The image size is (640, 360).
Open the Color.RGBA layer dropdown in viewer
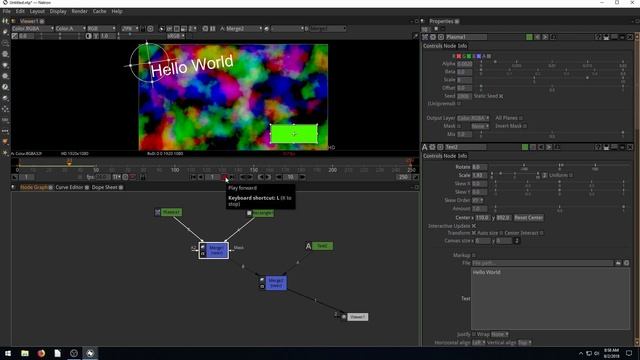coord(33,29)
